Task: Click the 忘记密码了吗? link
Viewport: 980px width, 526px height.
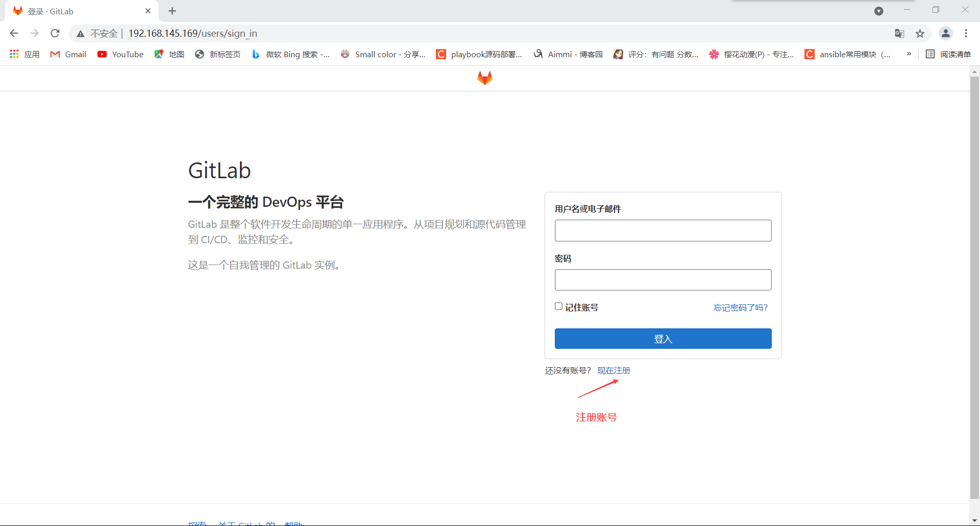Action: pyautogui.click(x=741, y=307)
